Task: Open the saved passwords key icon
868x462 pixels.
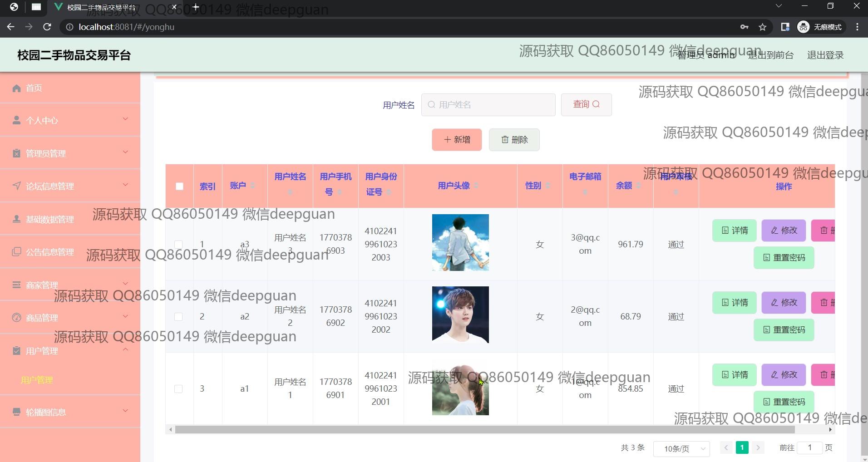Action: 745,27
